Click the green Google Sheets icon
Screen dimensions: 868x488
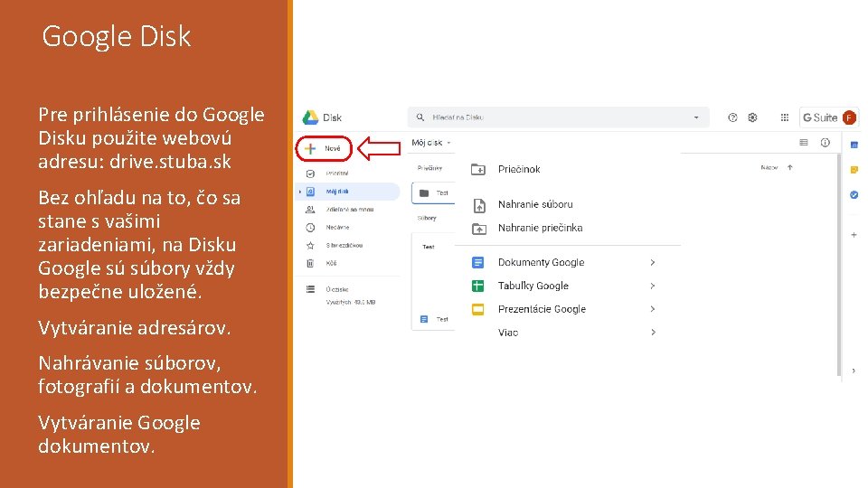[477, 286]
